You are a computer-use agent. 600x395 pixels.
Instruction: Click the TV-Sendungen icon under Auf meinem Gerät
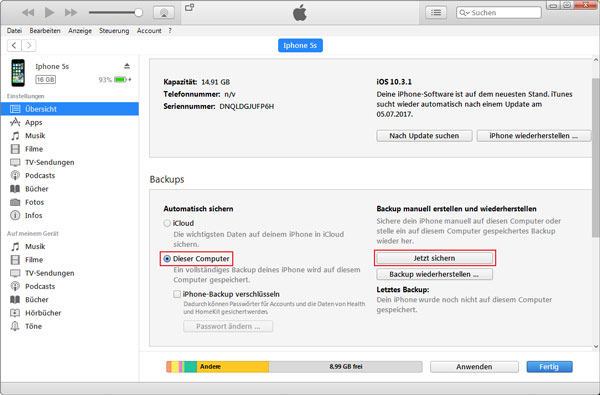click(15, 273)
